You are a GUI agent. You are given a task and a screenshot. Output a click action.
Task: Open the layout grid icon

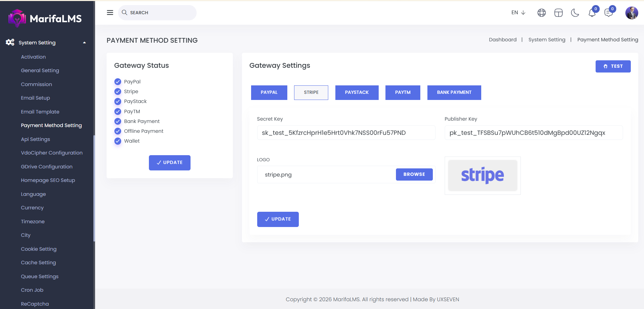tap(558, 13)
